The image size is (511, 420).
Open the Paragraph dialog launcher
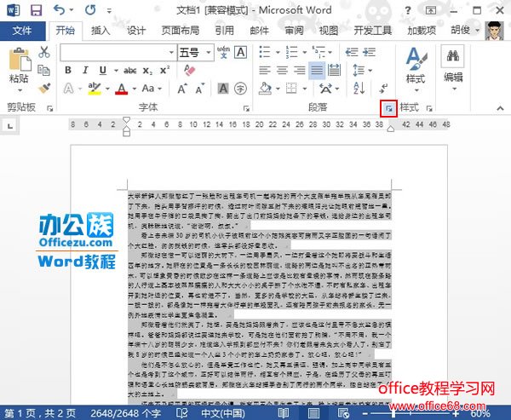[x=389, y=108]
